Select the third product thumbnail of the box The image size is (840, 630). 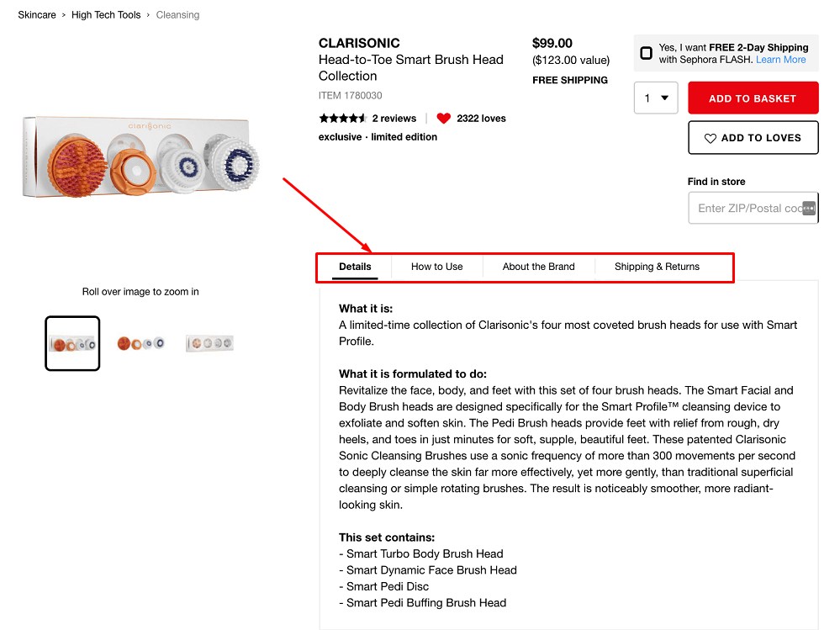pyautogui.click(x=209, y=342)
